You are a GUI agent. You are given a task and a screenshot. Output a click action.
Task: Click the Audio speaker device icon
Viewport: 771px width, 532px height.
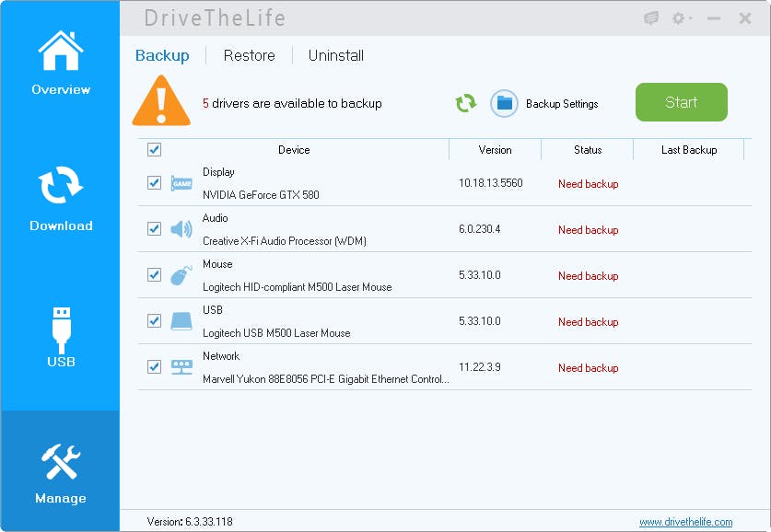pos(181,229)
